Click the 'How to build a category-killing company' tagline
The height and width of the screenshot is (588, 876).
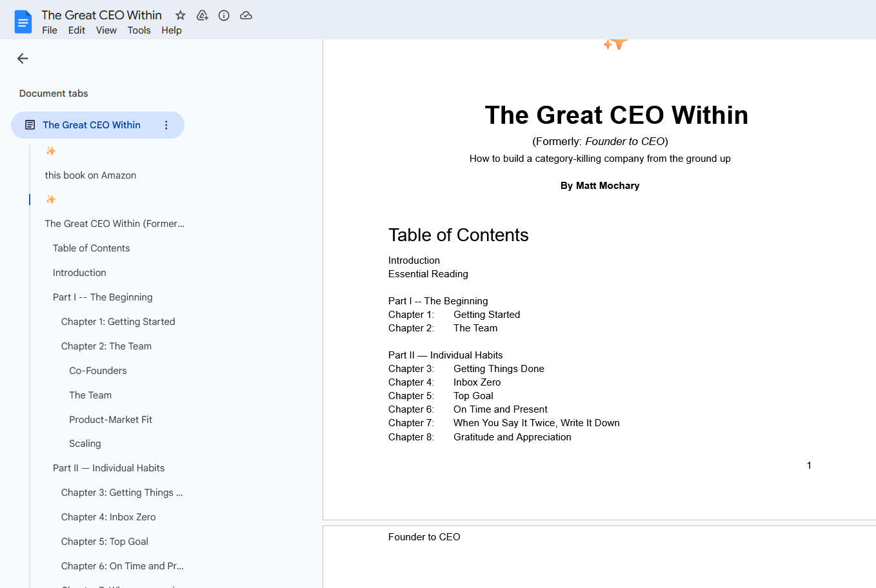tap(600, 159)
